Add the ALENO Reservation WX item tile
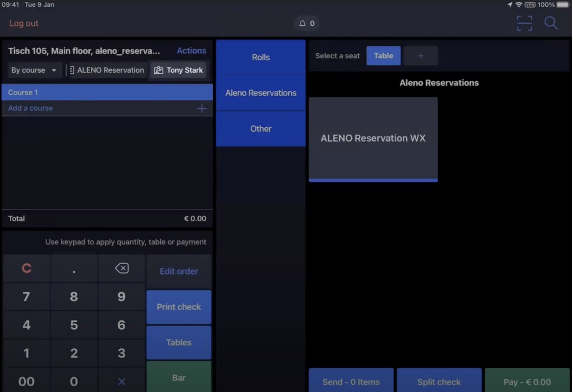The height and width of the screenshot is (392, 572). pyautogui.click(x=373, y=138)
